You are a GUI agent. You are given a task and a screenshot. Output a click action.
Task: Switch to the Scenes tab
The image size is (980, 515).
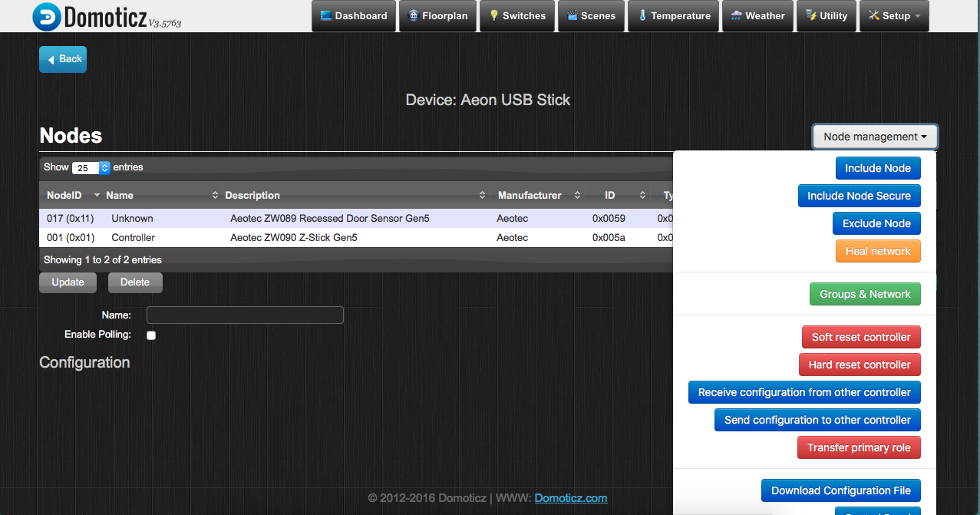pyautogui.click(x=591, y=16)
